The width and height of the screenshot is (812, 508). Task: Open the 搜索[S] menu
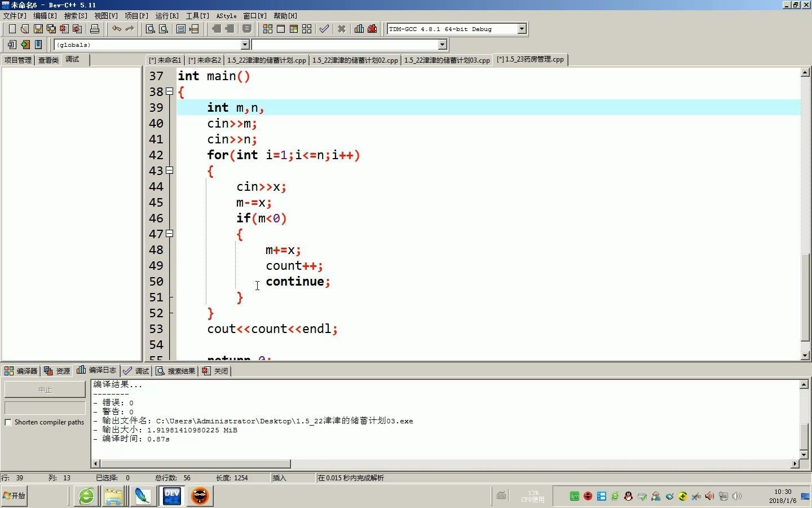point(76,16)
